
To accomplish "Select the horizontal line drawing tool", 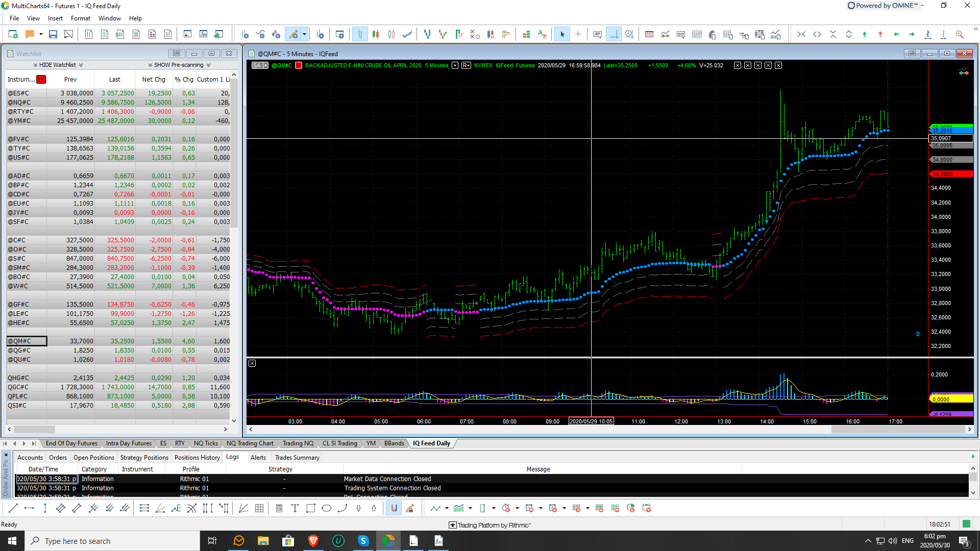I will [x=29, y=508].
